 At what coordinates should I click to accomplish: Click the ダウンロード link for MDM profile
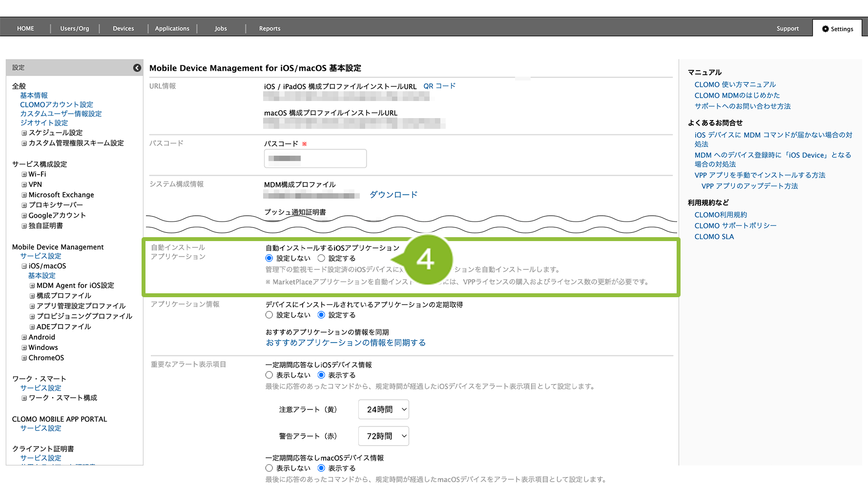tap(393, 195)
